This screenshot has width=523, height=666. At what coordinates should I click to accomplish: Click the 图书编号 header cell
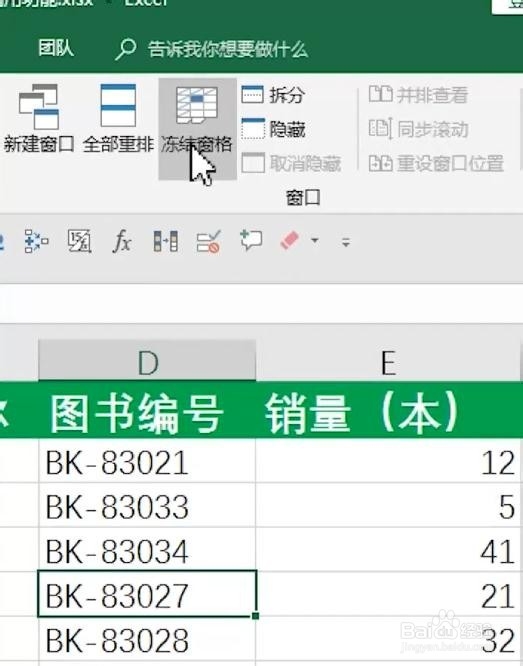point(147,411)
